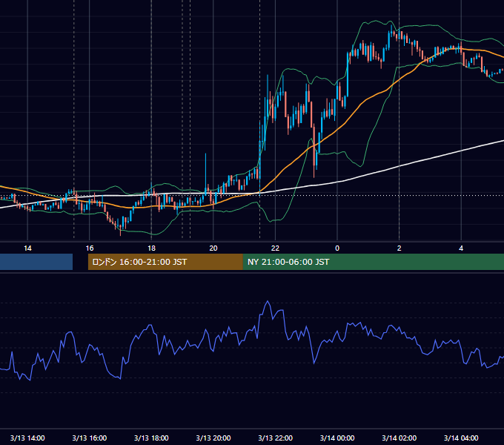The height and width of the screenshot is (445, 504).
Task: Click the 3/14 04:00 date label
Action: pyautogui.click(x=461, y=438)
